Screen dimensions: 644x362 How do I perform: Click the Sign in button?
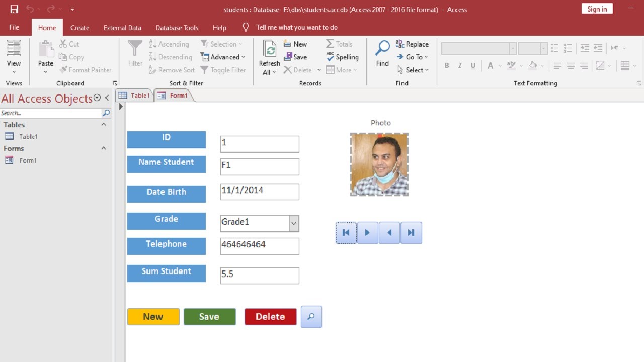point(597,9)
